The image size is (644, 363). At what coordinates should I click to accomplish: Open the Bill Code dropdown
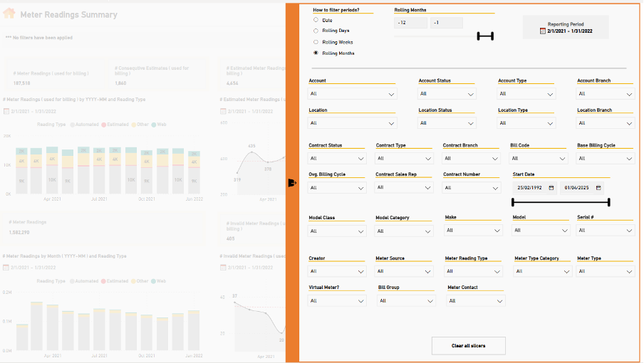coord(539,158)
